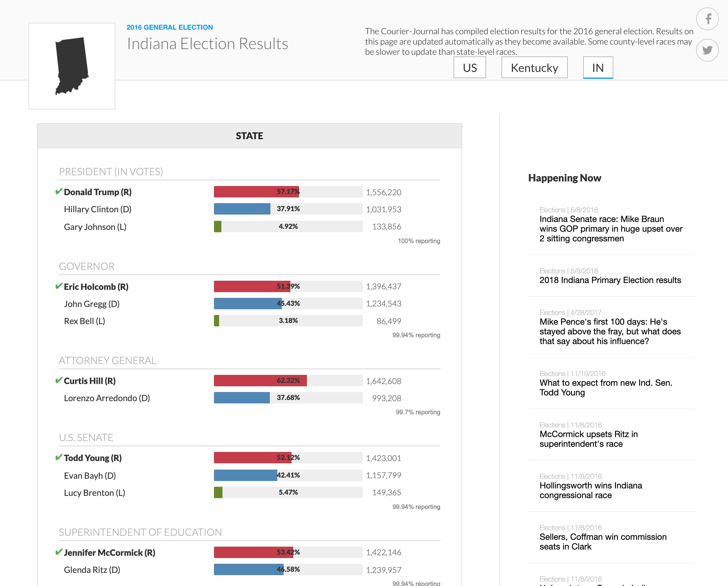The height and width of the screenshot is (586, 728).
Task: Click Jennifer McCormick's green winner checkmark
Action: tap(59, 552)
